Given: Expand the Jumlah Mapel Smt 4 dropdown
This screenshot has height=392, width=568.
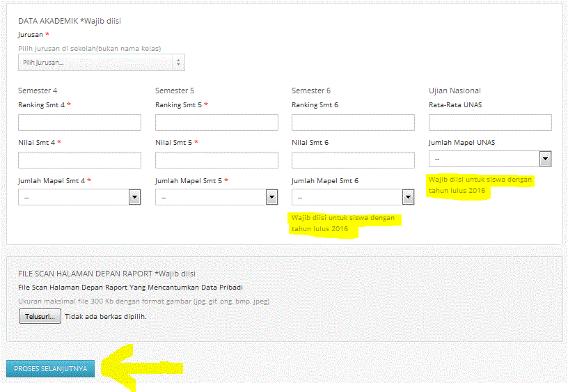Looking at the screenshot, I should [x=79, y=197].
